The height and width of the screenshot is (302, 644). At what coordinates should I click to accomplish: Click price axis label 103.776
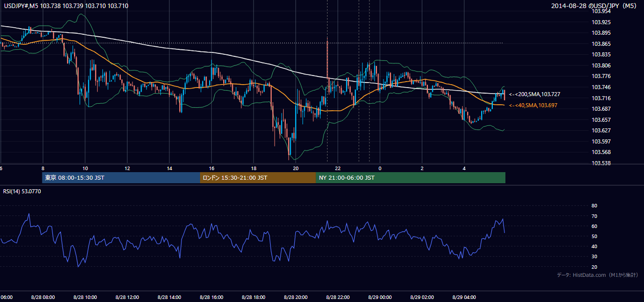(601, 76)
